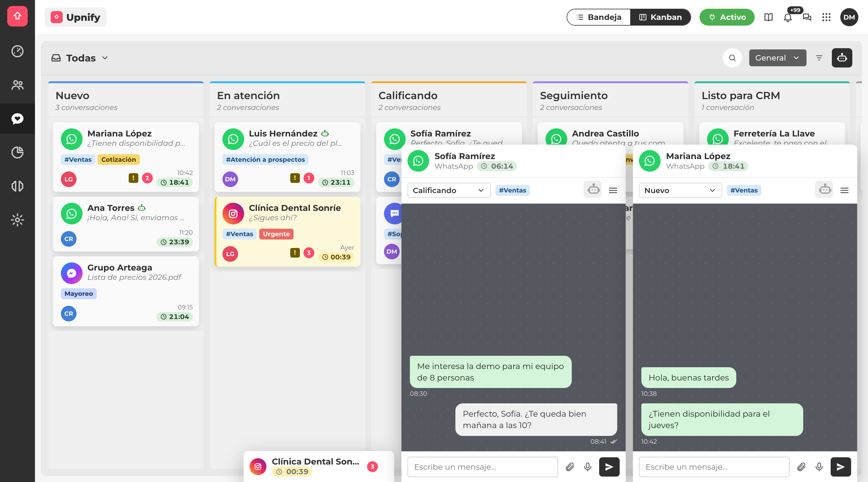Select the conversations heart-bubble sidebar icon
Screen dimensions: 868x482
pyautogui.click(x=17, y=119)
